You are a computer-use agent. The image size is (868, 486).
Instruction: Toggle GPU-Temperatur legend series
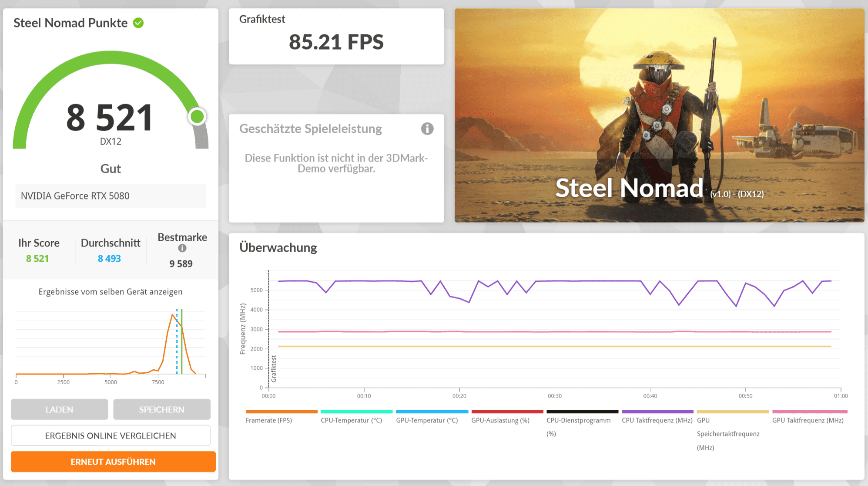click(x=427, y=420)
